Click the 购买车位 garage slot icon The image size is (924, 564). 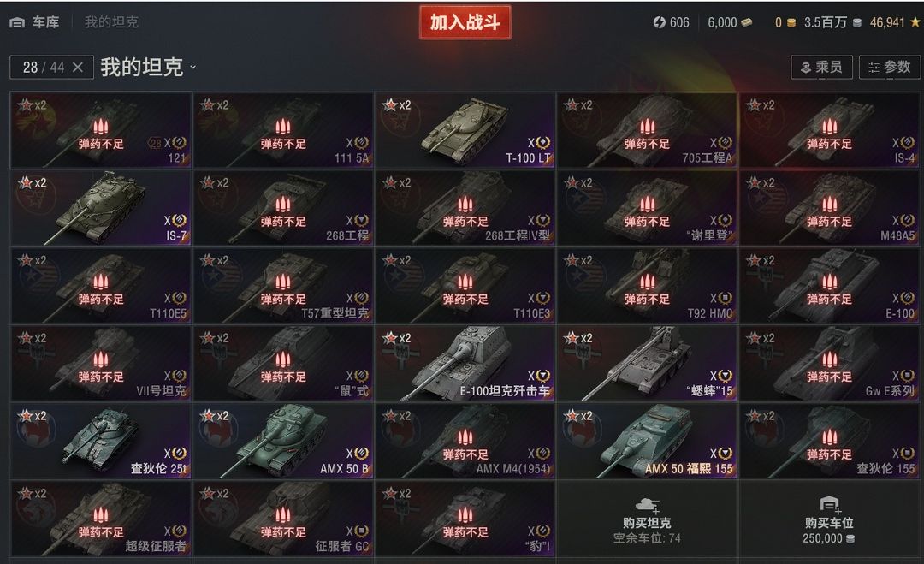pos(829,505)
